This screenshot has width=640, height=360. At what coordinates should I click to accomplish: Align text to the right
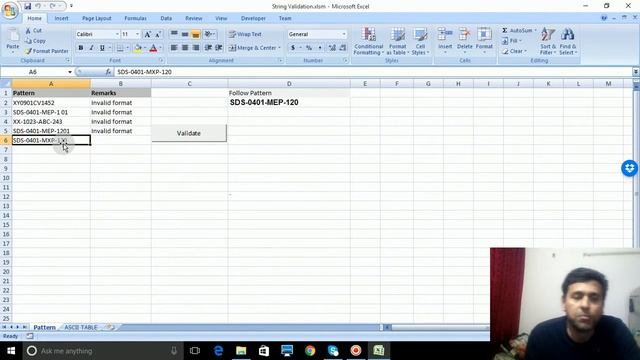click(x=196, y=48)
